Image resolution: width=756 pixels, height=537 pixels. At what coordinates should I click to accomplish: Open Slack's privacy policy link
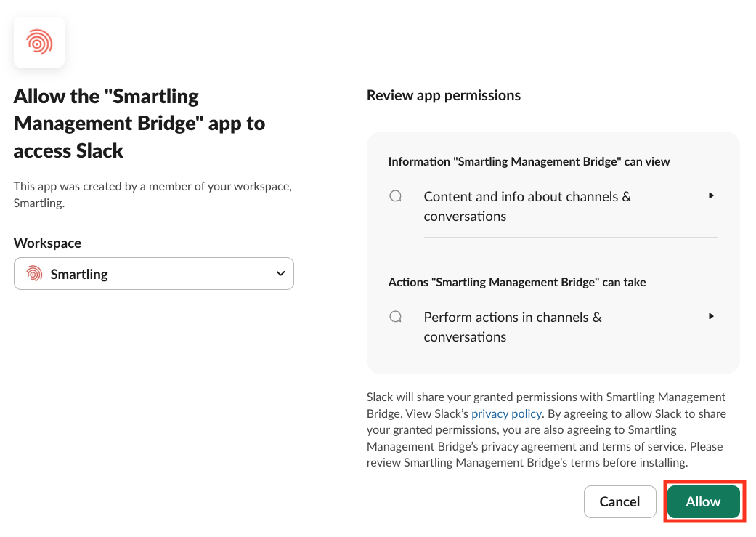click(x=506, y=413)
